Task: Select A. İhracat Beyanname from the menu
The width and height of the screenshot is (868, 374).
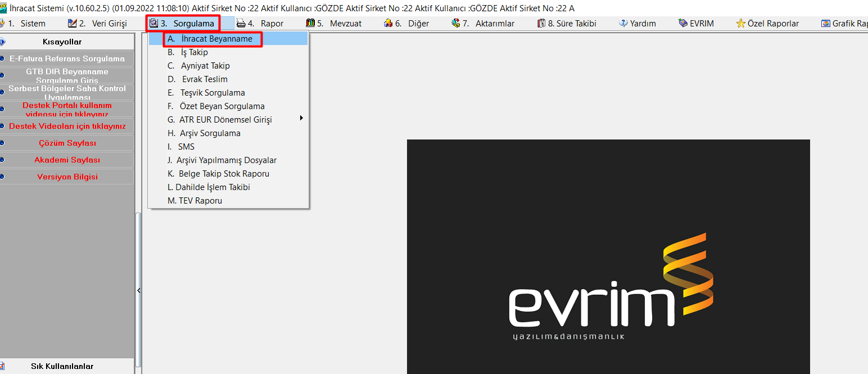Action: (228, 39)
